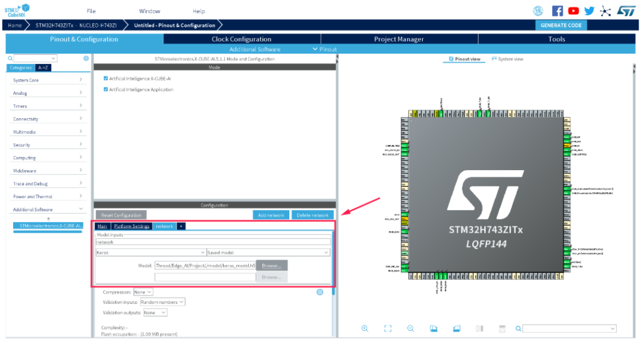This screenshot has height=342, width=644.
Task: Open the Validation inputs dropdown
Action: coord(162,302)
